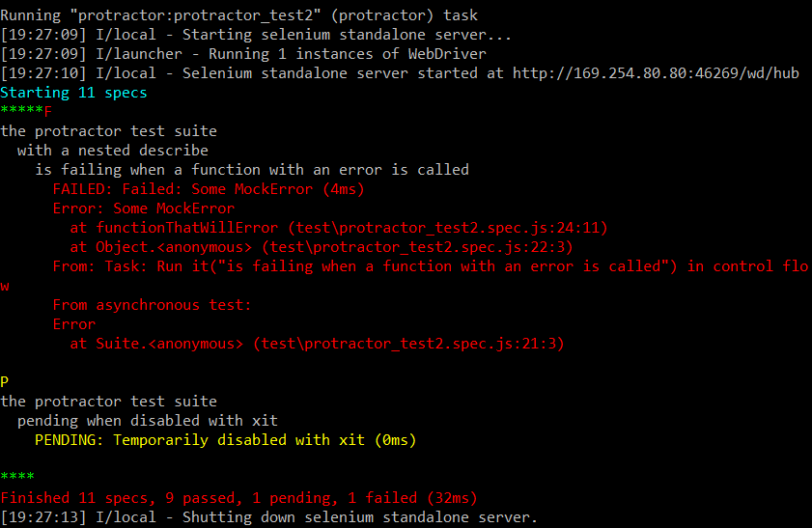
Task: Click the "Finished 11 specs" summary line
Action: [238, 498]
